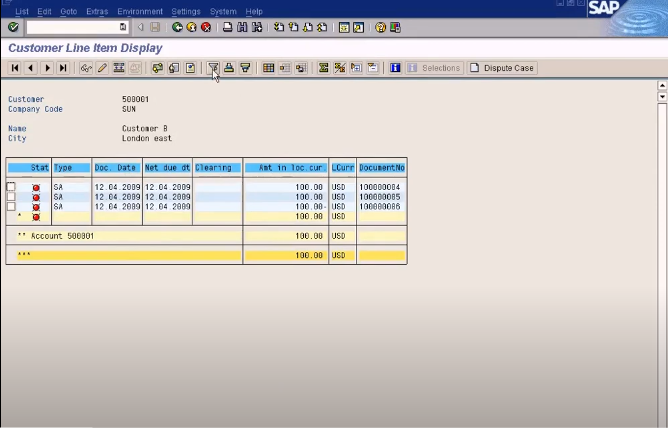This screenshot has height=428, width=668.
Task: Click the Print icon in standard toolbar
Action: (x=228, y=28)
